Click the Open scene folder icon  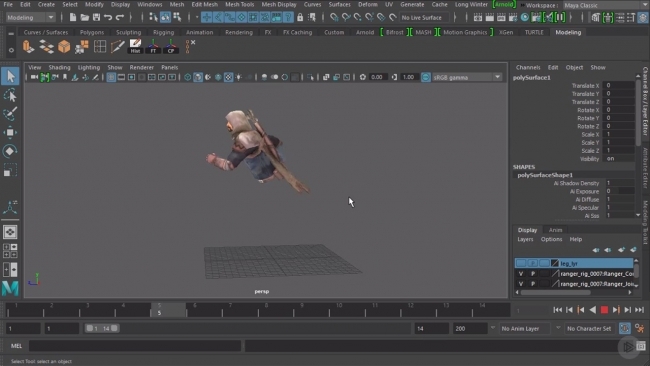(x=85, y=17)
